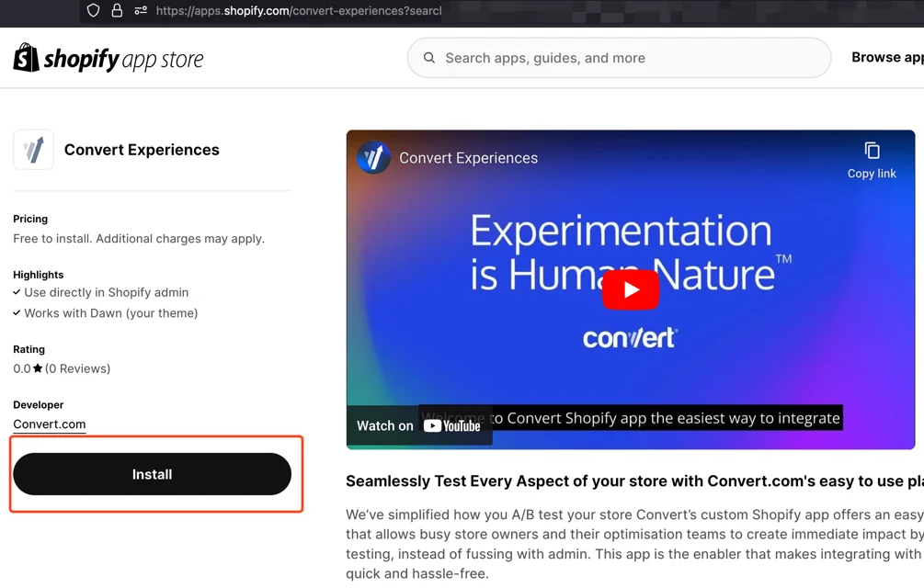Click the padlock site security icon
Image resolution: width=924 pixels, height=588 pixels.
117,10
